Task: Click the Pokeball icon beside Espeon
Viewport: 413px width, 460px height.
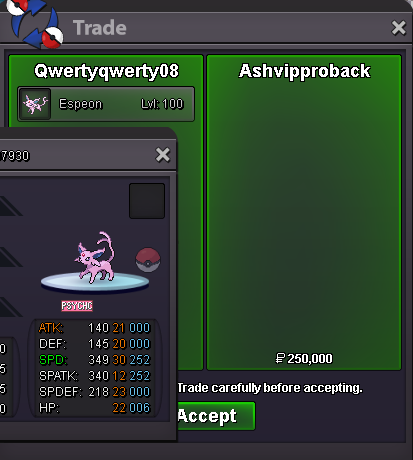Action: [148, 260]
